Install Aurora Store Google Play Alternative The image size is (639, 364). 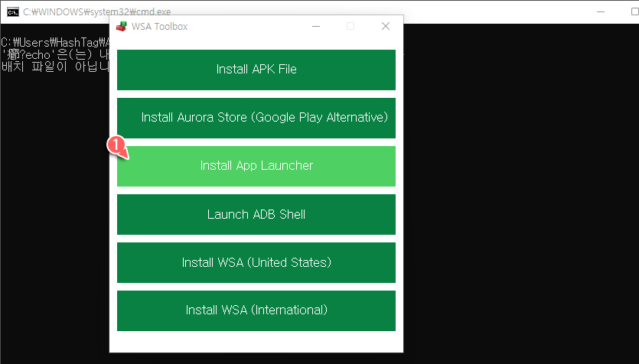256,118
